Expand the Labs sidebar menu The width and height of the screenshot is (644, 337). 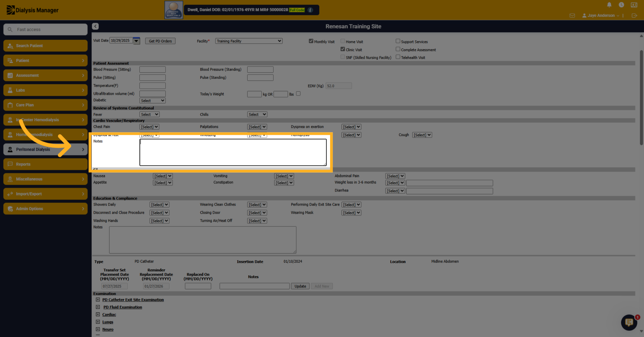45,90
